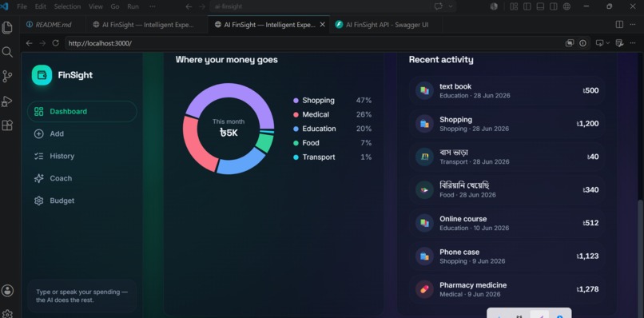Click the donut chart center ৳5K total
This screenshot has width=644, height=318.
coord(229,133)
